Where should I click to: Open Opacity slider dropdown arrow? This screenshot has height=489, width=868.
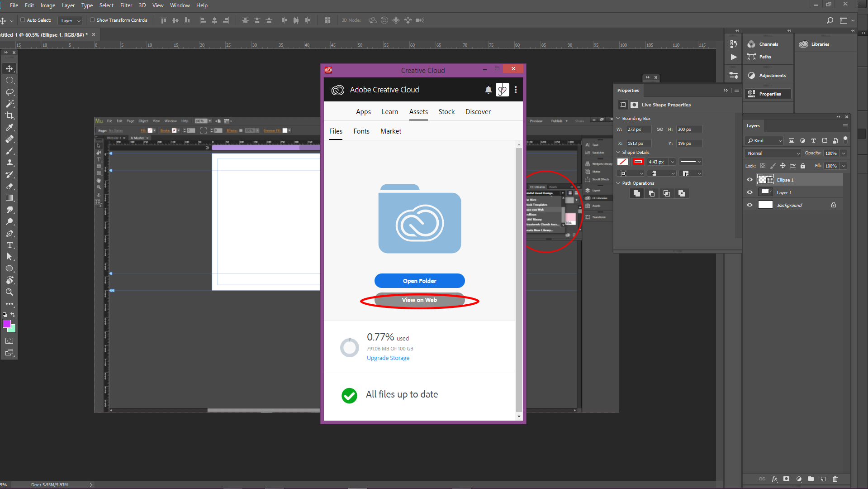pos(844,153)
